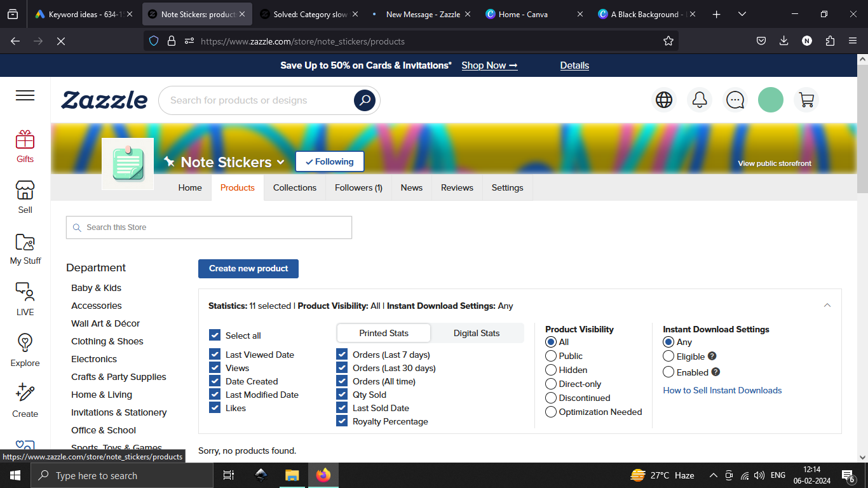
Task: Uncheck Date Created
Action: (x=215, y=381)
